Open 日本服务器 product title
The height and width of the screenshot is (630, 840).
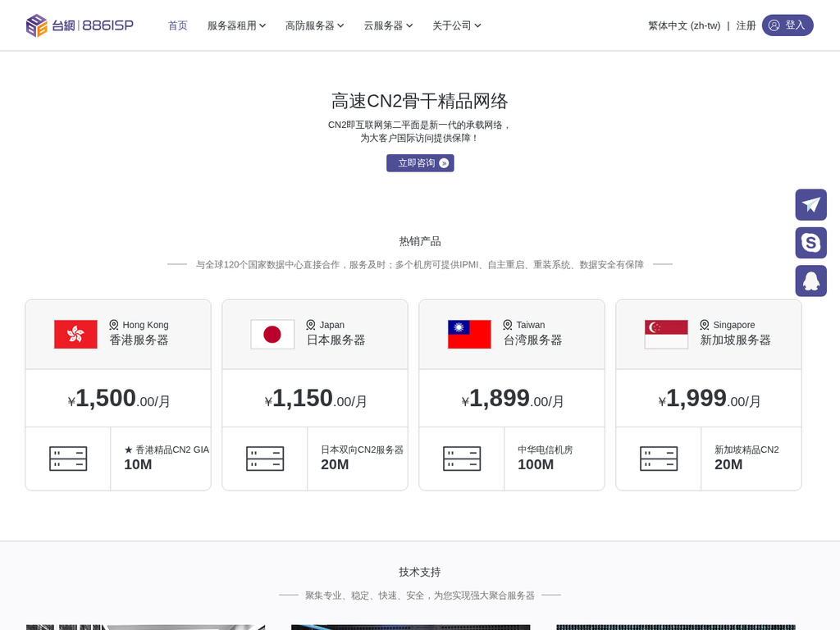(x=336, y=340)
